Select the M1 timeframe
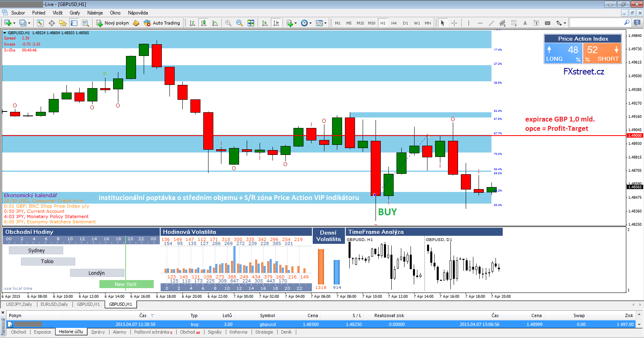 [x=338, y=23]
